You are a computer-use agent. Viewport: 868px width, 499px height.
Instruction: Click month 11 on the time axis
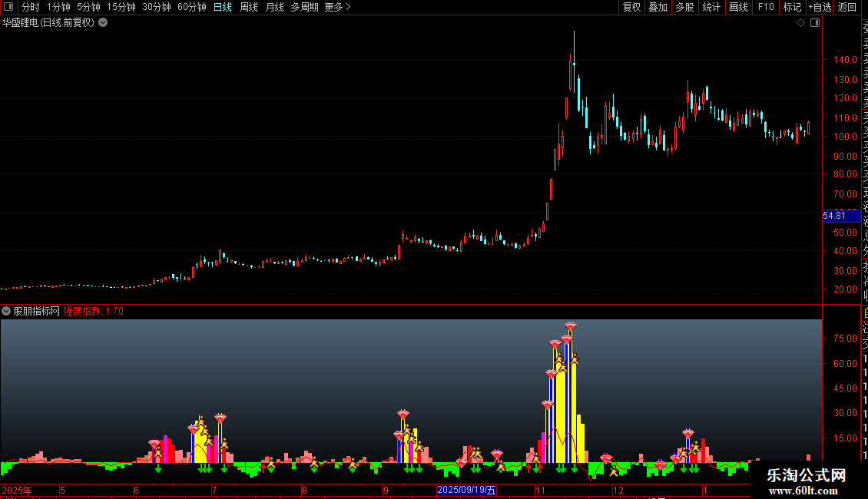click(x=540, y=490)
